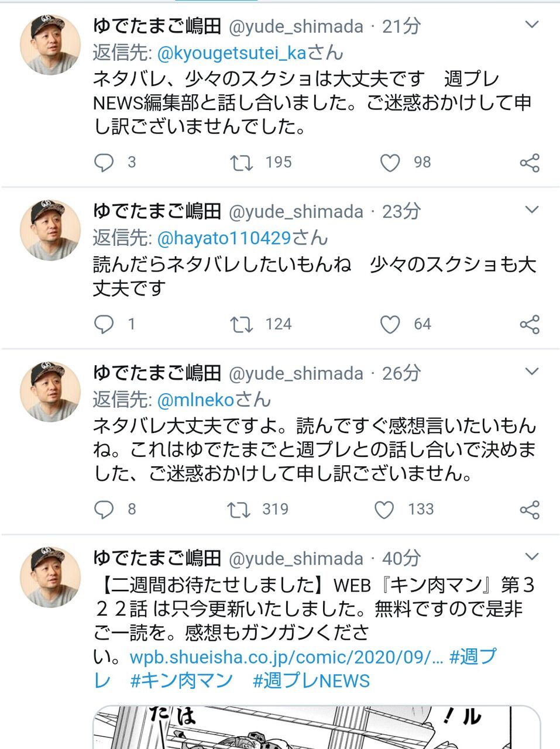The image size is (560, 749).
Task: Open the 21分 tweet's chevron menu
Action: pos(531,25)
